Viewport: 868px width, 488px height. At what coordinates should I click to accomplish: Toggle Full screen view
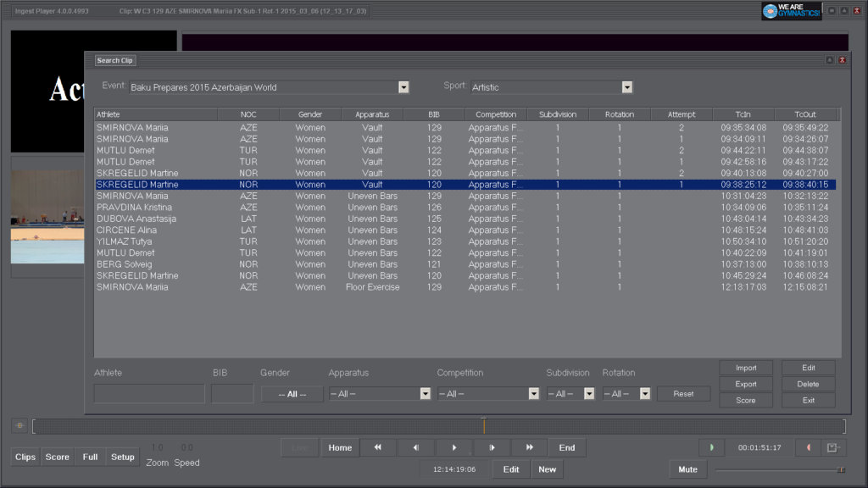coord(90,457)
